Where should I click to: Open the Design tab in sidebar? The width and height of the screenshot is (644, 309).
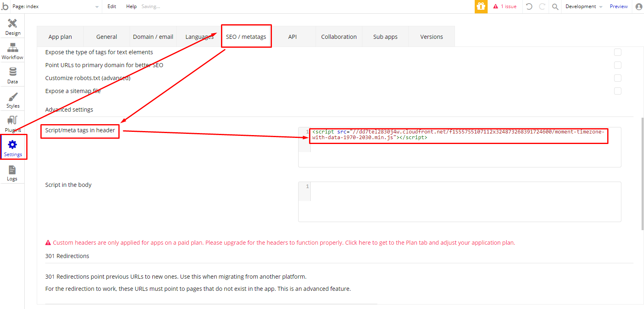13,27
